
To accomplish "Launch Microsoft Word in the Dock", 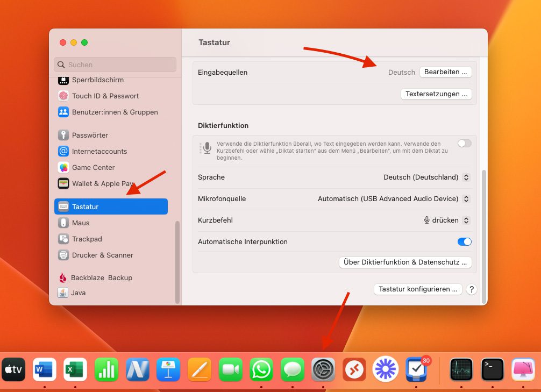I will (45, 369).
